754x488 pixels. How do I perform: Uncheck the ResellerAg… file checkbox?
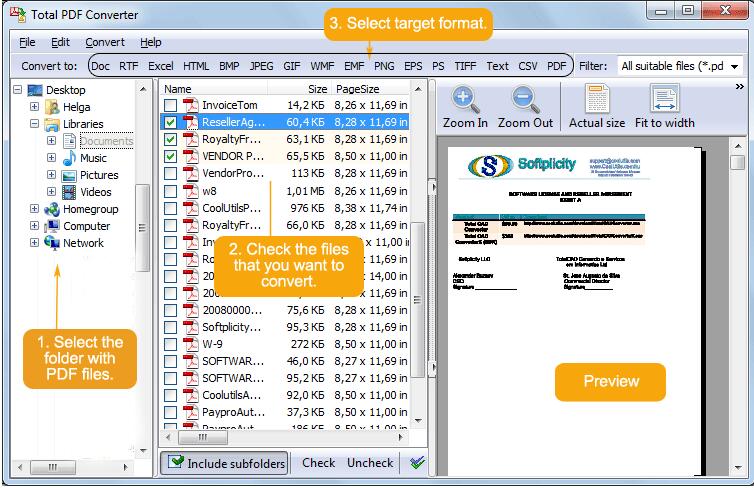170,122
